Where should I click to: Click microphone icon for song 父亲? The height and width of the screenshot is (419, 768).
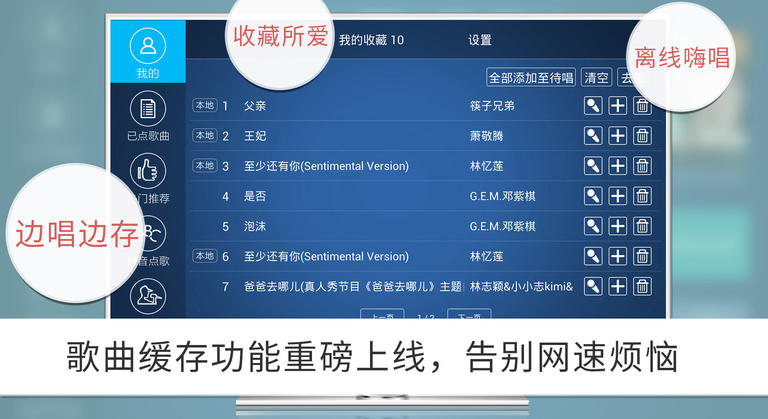pos(593,106)
